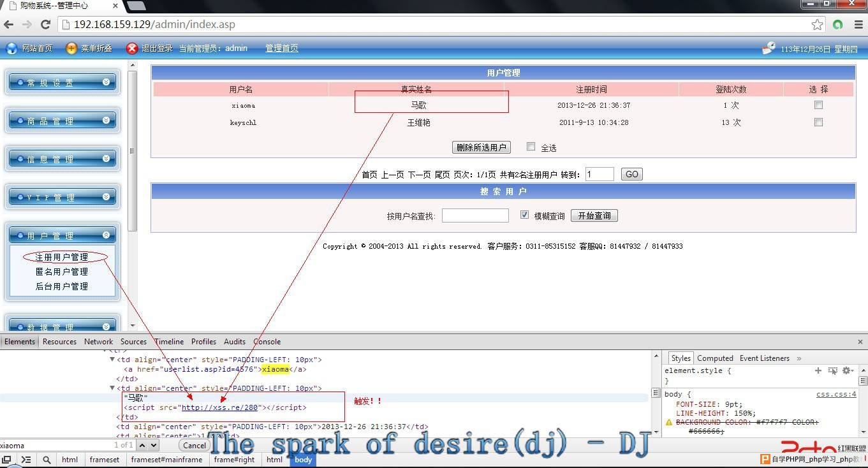868x468 pixels.
Task: Click the 网站首页 globe icon
Action: click(x=11, y=48)
